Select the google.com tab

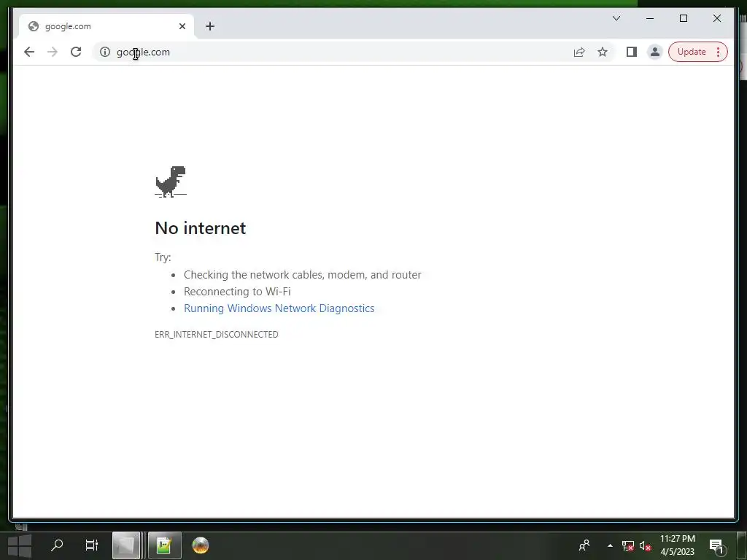tap(107, 26)
